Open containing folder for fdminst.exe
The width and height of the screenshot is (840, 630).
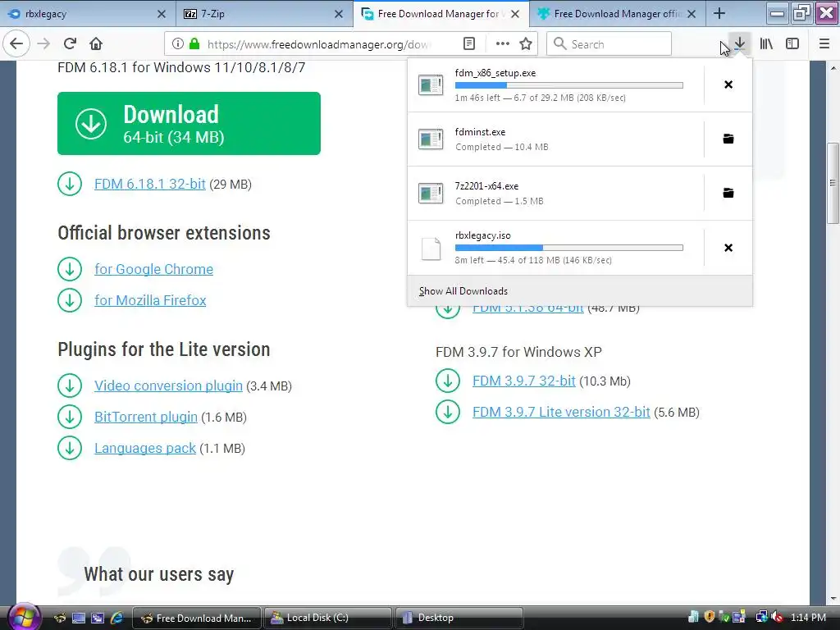click(728, 139)
